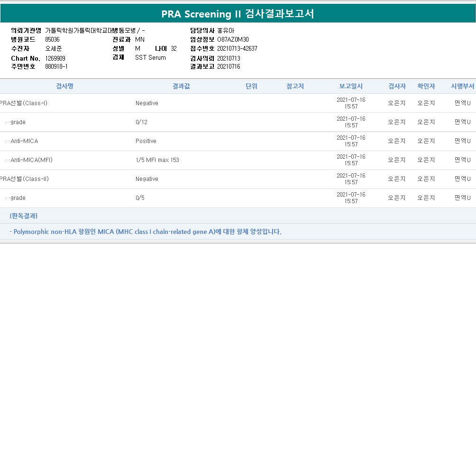Select the Polymorphic non-HLA MICA interpretation sentence
476x458 pixels.
pyautogui.click(x=146, y=232)
